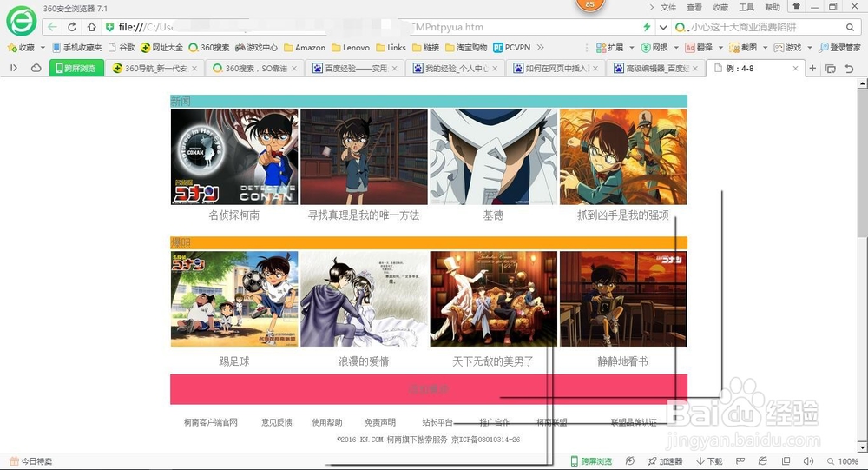Click the 静静地看书 picture thumbnail
The height and width of the screenshot is (470, 868).
[622, 299]
